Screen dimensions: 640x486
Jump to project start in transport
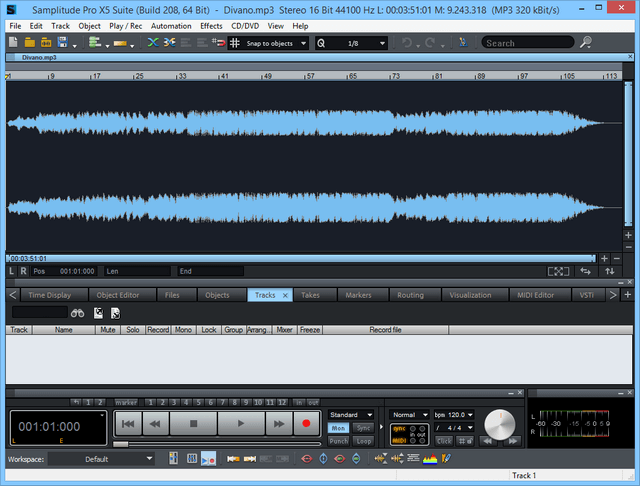point(127,424)
